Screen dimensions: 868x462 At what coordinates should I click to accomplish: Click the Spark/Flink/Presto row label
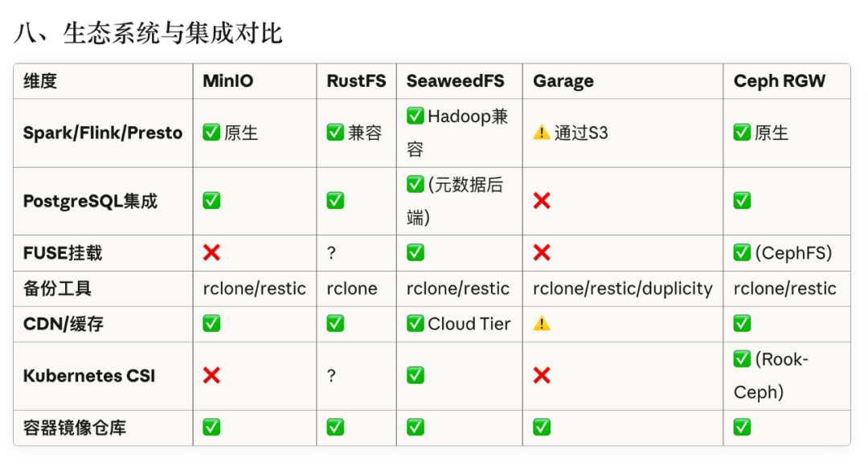(x=103, y=133)
